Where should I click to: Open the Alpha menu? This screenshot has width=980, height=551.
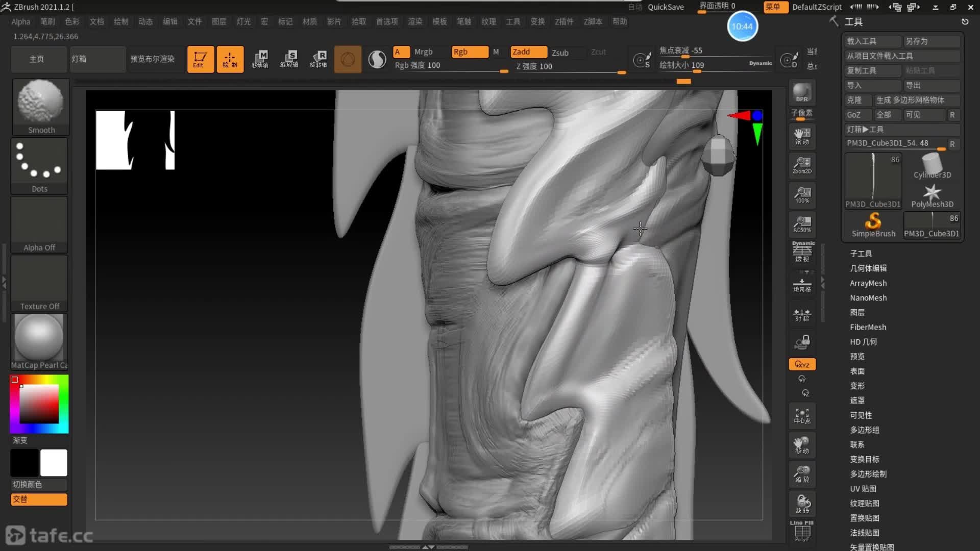21,21
